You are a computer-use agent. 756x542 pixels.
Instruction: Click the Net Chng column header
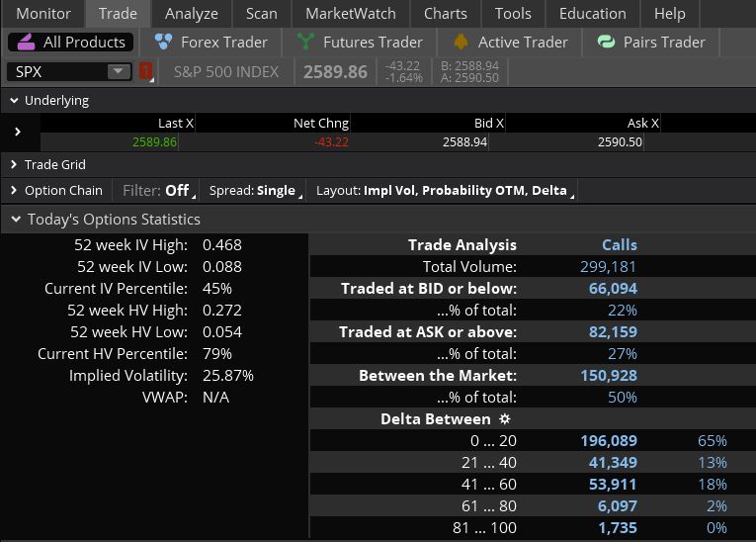pyautogui.click(x=321, y=123)
